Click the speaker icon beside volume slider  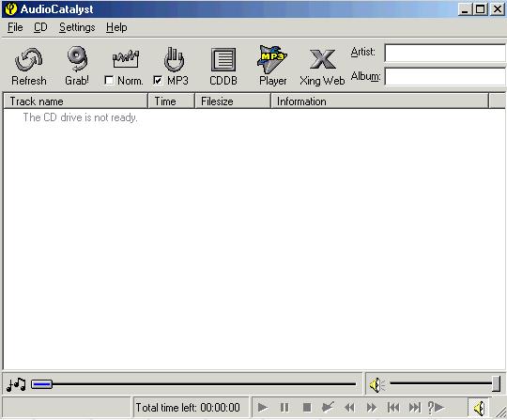coord(376,385)
